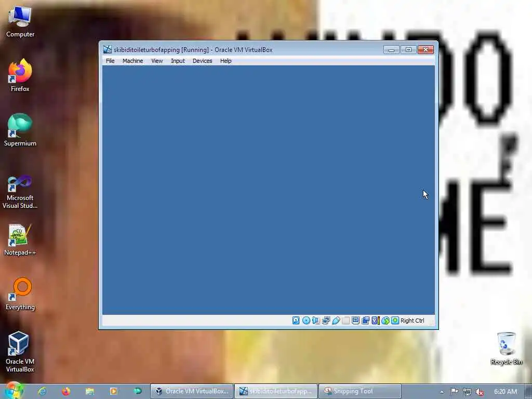Open the View menu
Image resolution: width=532 pixels, height=399 pixels.
(157, 61)
